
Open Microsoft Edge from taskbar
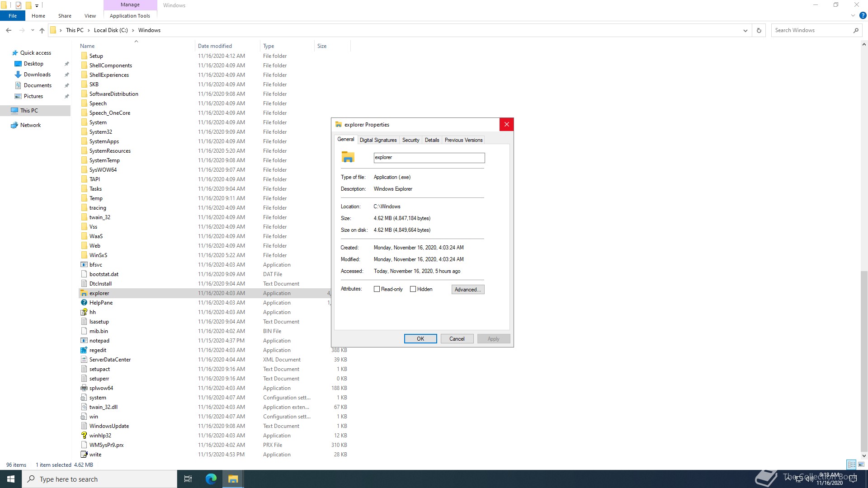tap(211, 479)
